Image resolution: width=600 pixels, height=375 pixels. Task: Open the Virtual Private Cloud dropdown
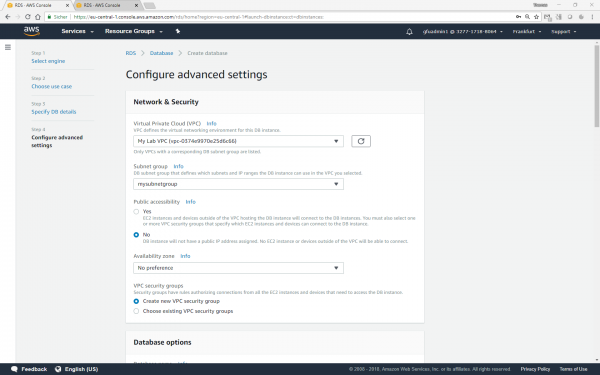[238, 141]
